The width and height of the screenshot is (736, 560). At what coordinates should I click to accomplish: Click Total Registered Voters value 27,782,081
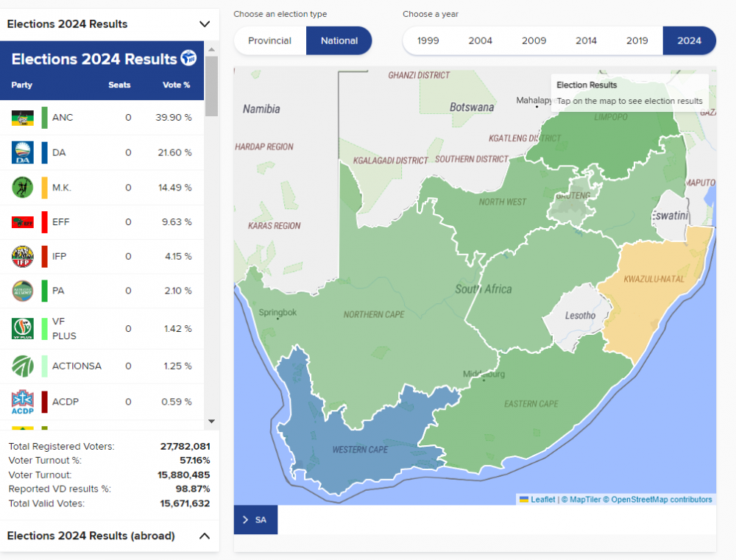(185, 447)
